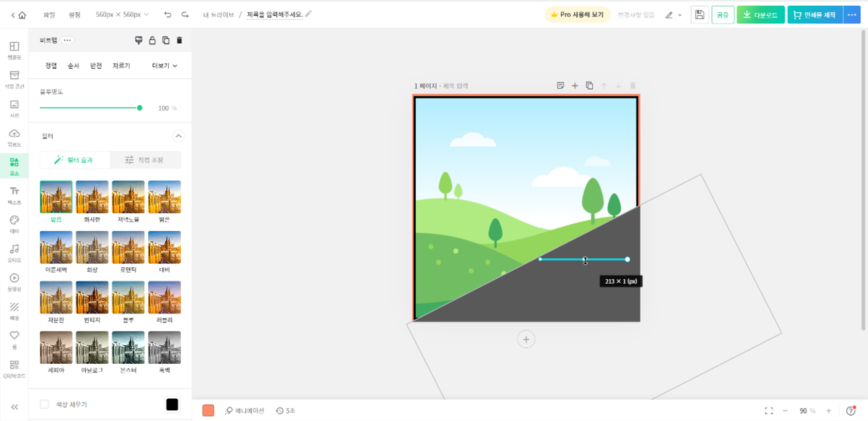Click the Pro 사용해 보기 button
This screenshot has height=421, width=868.
(577, 15)
